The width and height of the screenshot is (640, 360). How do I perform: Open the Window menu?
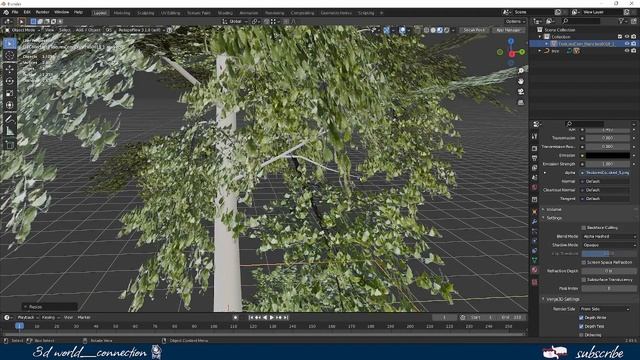(62, 12)
